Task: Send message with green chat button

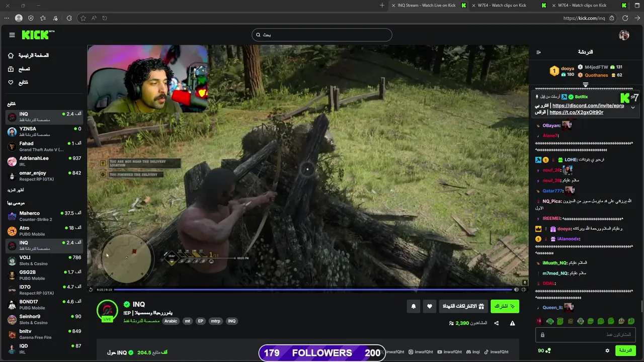Action: click(625, 350)
